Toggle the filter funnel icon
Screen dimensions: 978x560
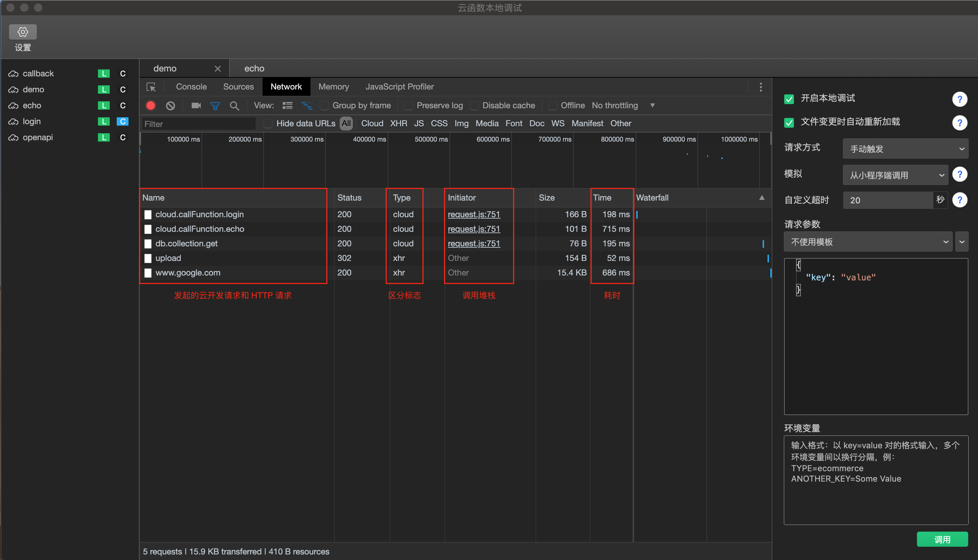point(215,105)
